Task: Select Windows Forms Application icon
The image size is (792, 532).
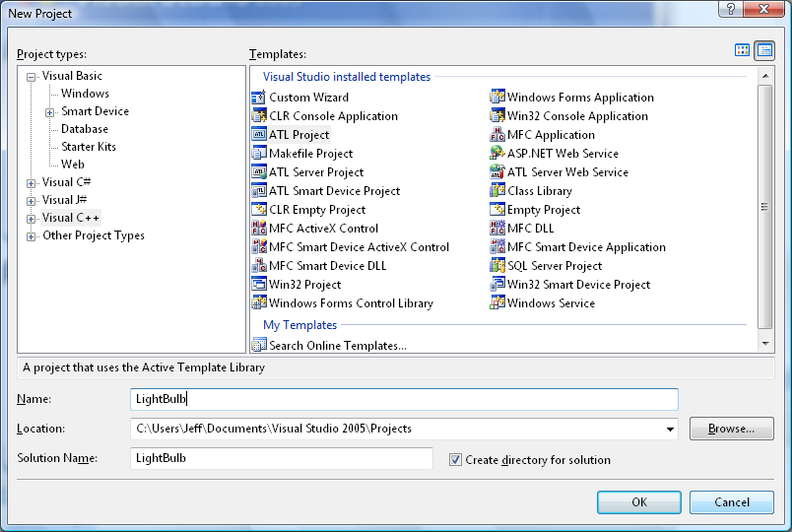Action: (x=497, y=97)
